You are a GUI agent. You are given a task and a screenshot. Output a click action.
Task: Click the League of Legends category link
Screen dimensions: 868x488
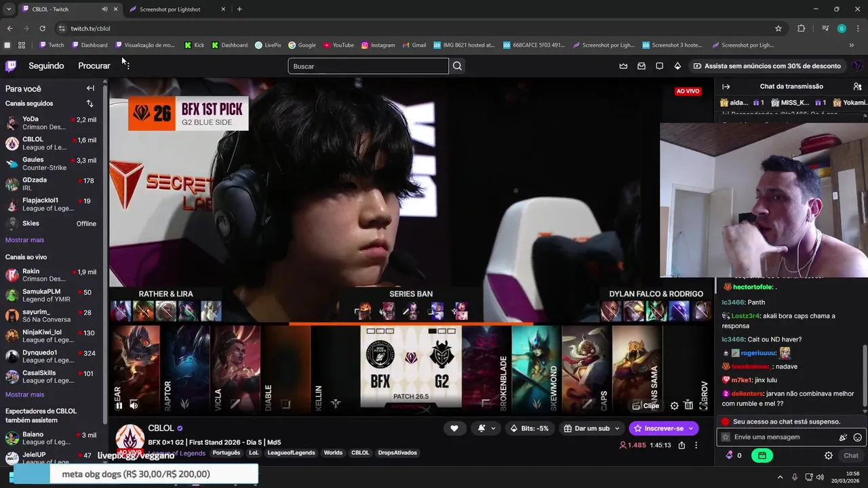tap(178, 453)
